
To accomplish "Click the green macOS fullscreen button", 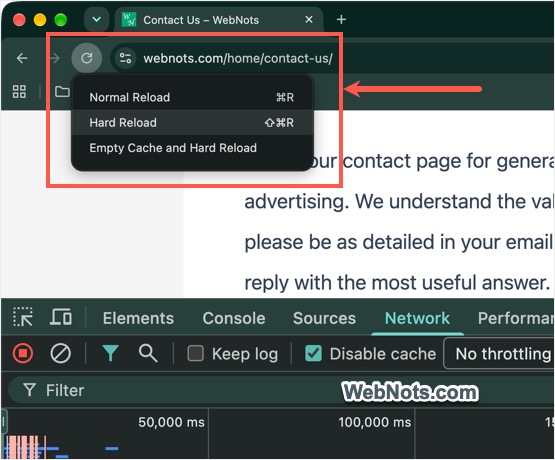I will [61, 20].
